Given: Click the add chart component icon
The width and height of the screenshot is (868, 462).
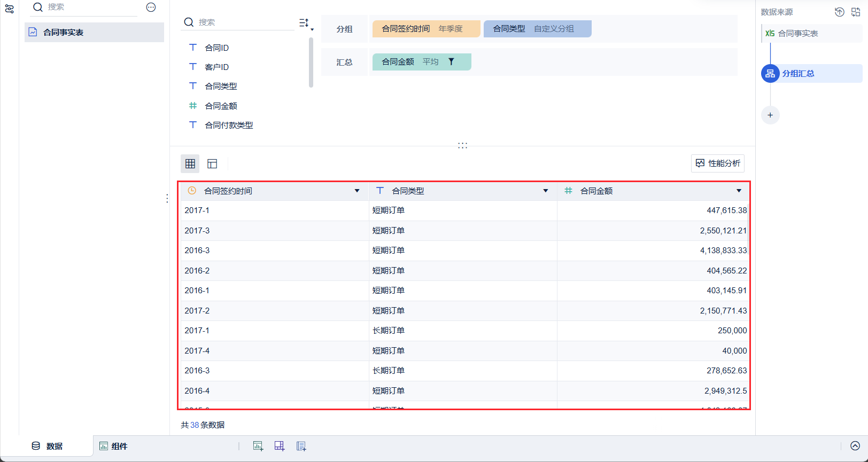Looking at the screenshot, I should [x=258, y=446].
